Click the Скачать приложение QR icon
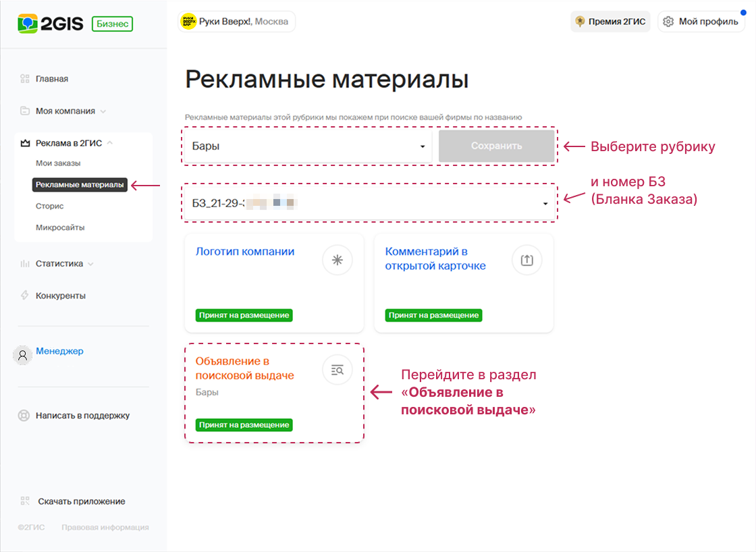 tap(24, 501)
